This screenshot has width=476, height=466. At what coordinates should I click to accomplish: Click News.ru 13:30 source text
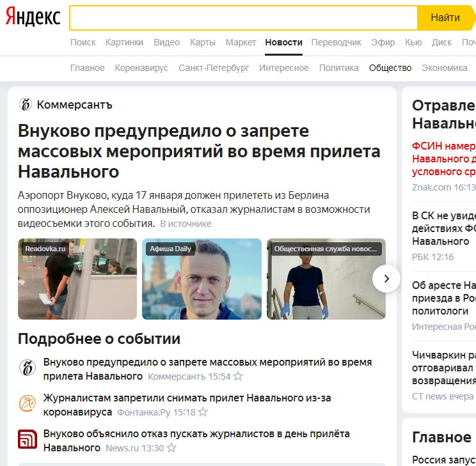[x=135, y=448]
